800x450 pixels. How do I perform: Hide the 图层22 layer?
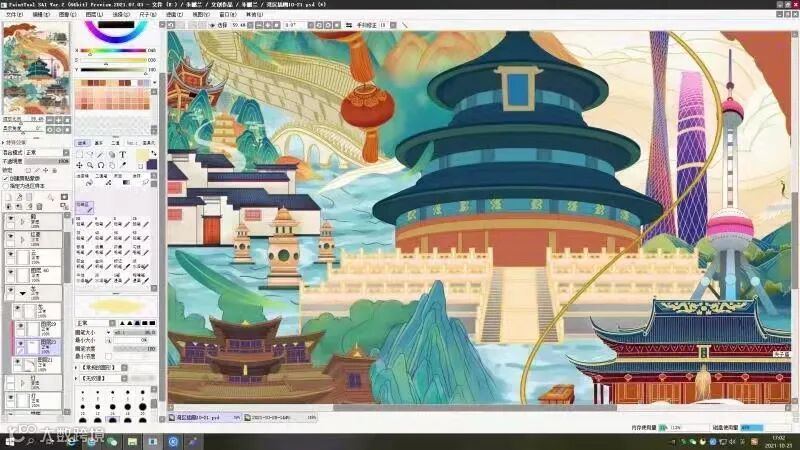coord(20,344)
